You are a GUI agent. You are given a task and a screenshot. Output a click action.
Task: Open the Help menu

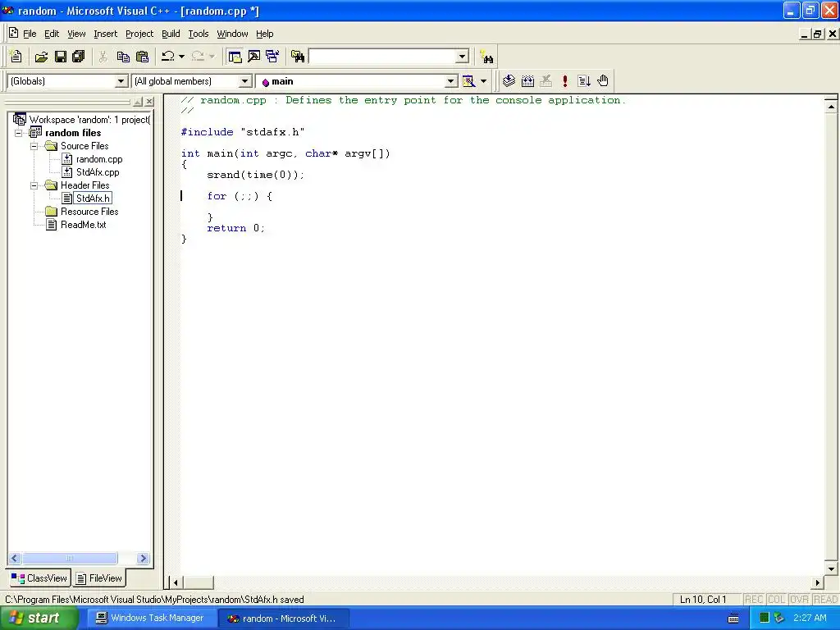tap(265, 34)
